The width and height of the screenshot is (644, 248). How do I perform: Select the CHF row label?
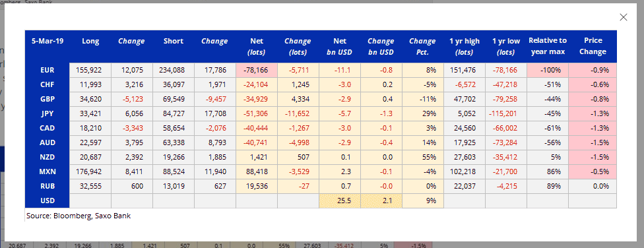pos(48,84)
